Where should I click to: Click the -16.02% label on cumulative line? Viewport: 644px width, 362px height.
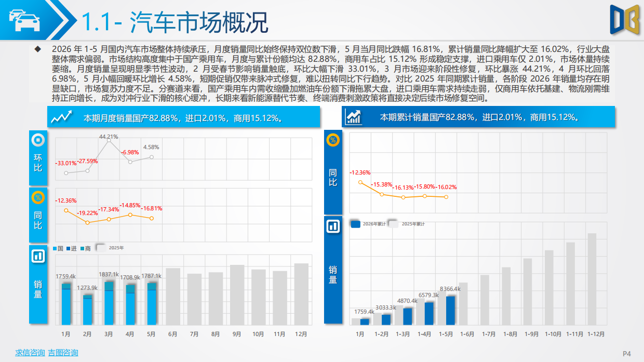tap(446, 187)
